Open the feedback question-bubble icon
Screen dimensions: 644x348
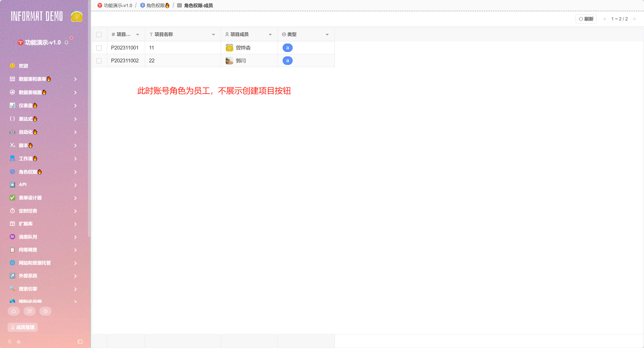(30, 311)
